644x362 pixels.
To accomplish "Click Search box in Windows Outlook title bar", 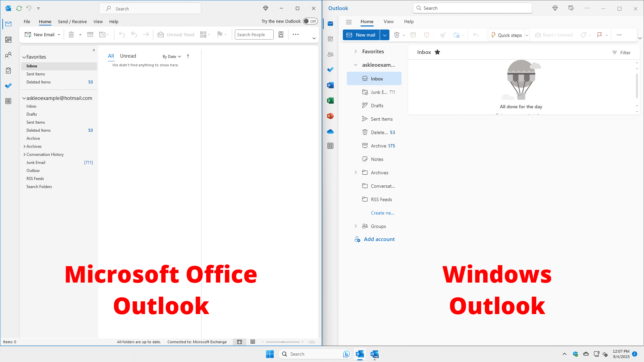I will [x=472, y=8].
